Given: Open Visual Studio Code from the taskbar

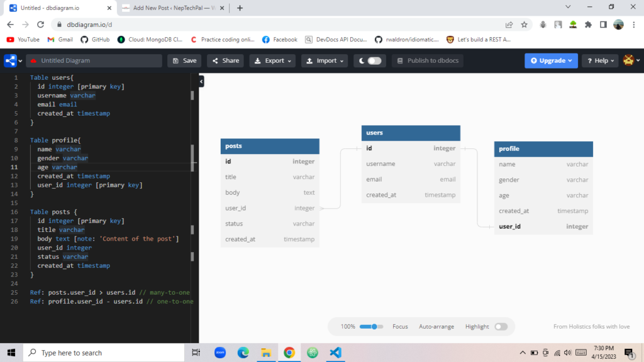Looking at the screenshot, I should tap(336, 353).
